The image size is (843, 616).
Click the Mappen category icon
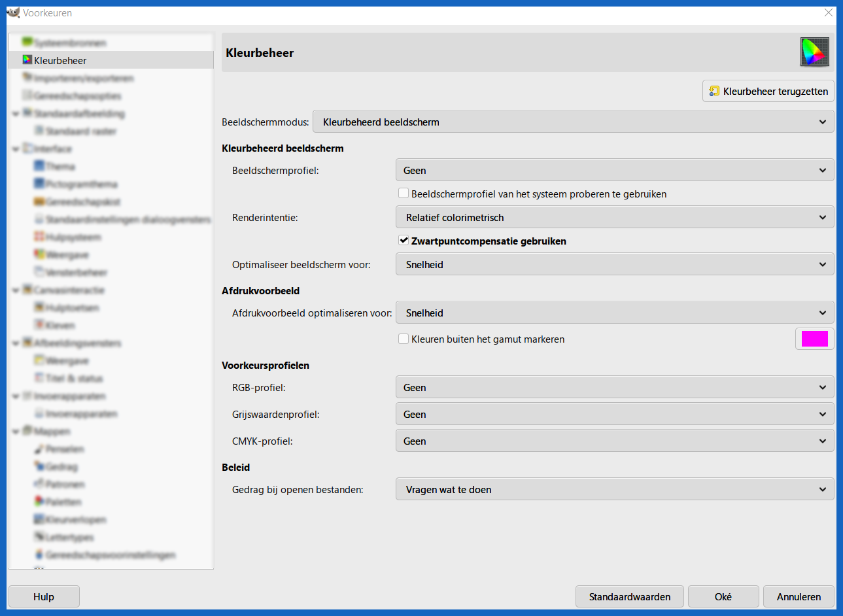[27, 430]
